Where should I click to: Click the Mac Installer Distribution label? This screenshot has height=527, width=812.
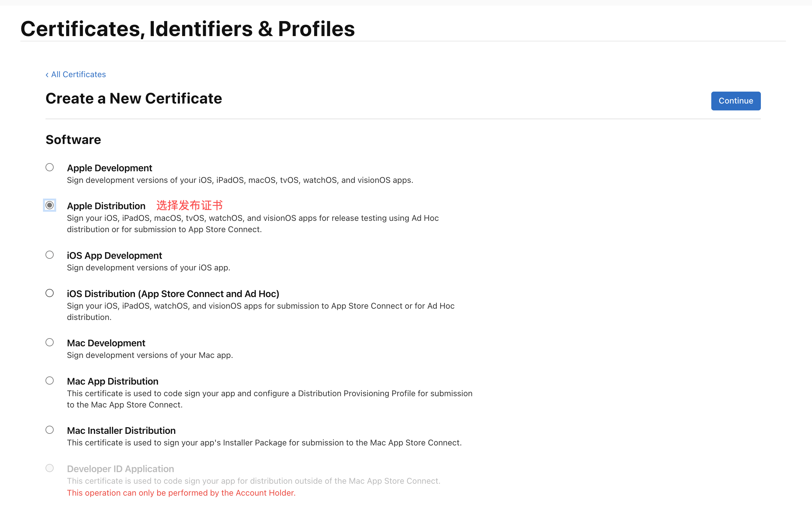(x=121, y=430)
